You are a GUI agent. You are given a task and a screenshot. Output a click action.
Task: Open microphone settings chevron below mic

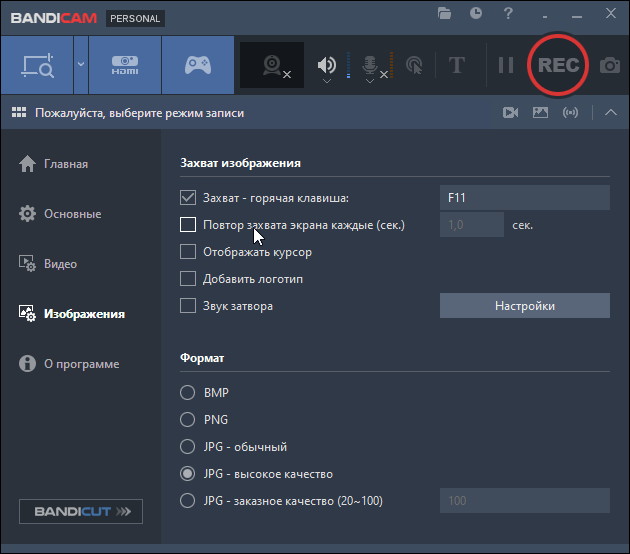(370, 82)
